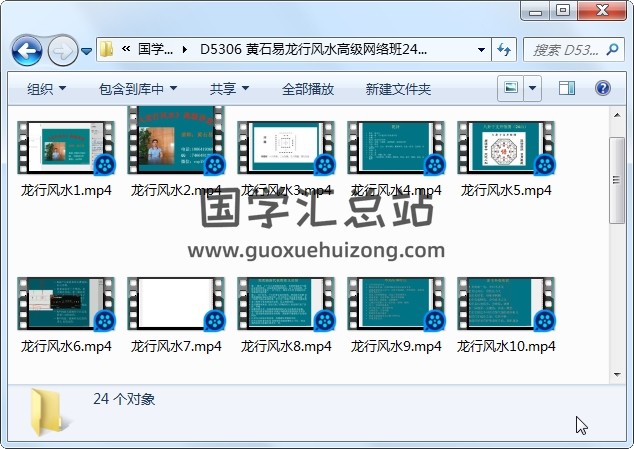Select 龙行风水7.mp4 blank thumbnail
This screenshot has height=449, width=634.
176,304
